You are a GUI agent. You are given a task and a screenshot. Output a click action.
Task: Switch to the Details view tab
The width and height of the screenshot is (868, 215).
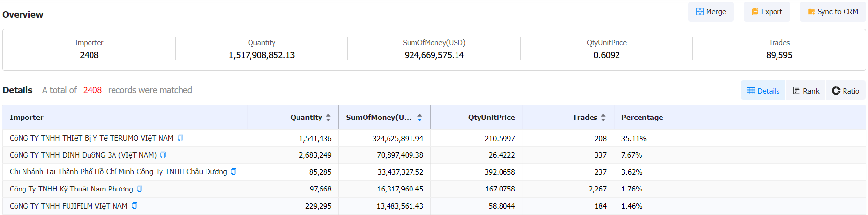pos(763,91)
